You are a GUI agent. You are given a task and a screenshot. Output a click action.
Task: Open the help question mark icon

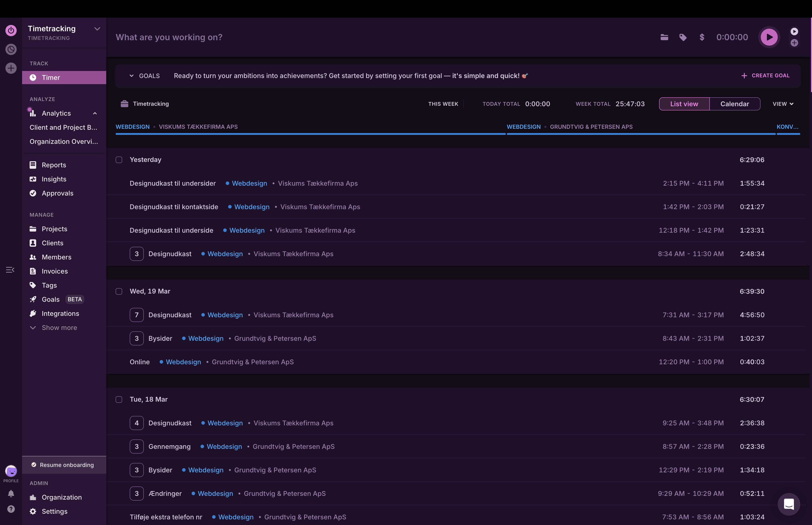[x=11, y=509]
